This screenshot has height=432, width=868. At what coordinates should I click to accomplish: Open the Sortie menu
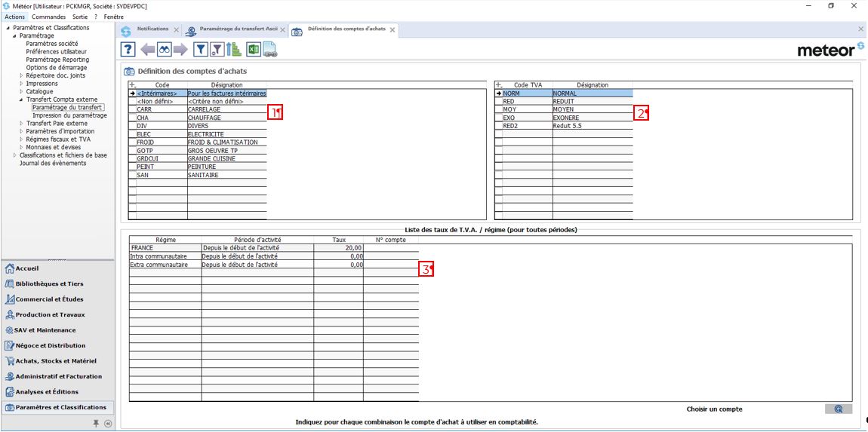pyautogui.click(x=80, y=17)
